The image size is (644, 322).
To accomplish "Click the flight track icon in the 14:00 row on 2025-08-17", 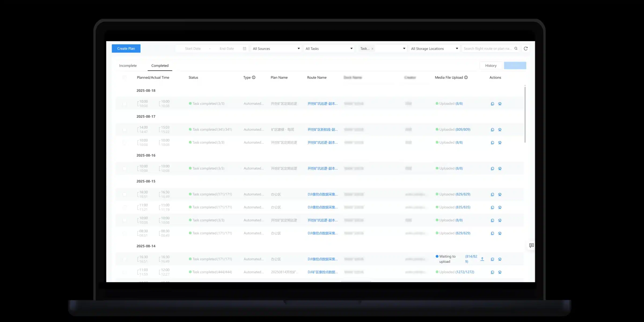I will coord(500,130).
